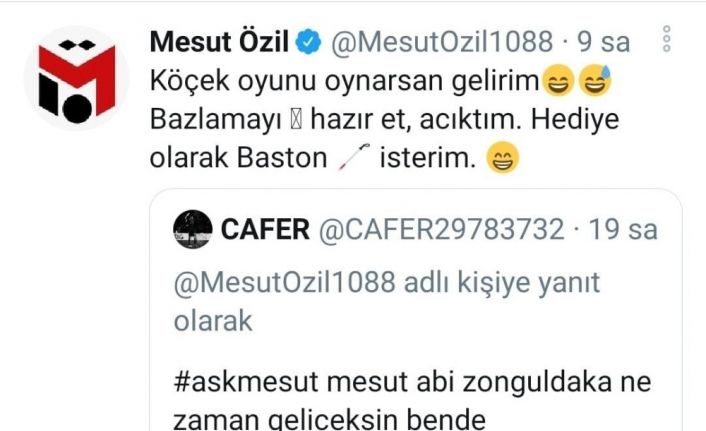The width and height of the screenshot is (706, 431).
Task: Click the "19 sa" quoted tweet timestamp
Action: (x=623, y=230)
